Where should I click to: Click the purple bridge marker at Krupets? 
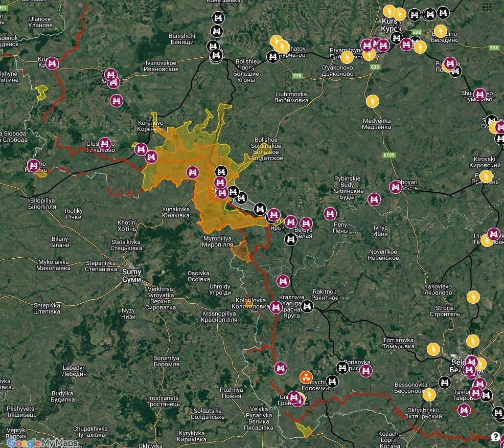click(52, 63)
